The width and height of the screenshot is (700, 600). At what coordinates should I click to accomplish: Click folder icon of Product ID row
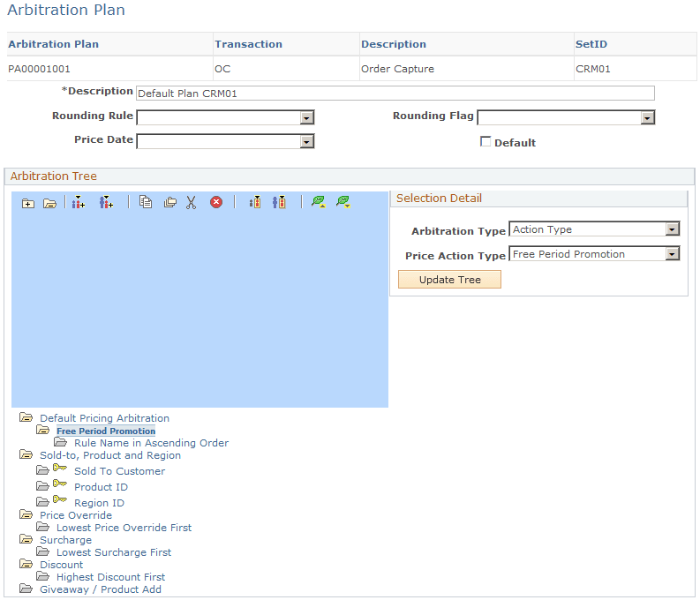(x=43, y=486)
